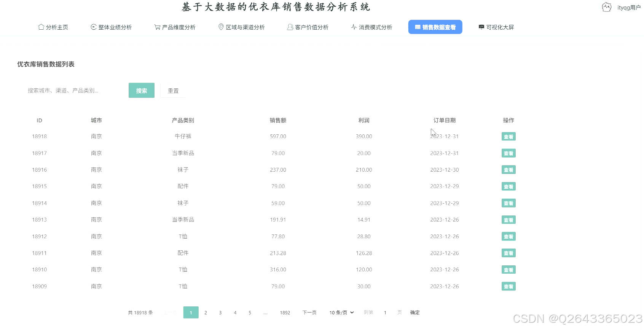Viewport: 644px width, 330px height.
Task: Go to pagination page 4
Action: [235, 312]
